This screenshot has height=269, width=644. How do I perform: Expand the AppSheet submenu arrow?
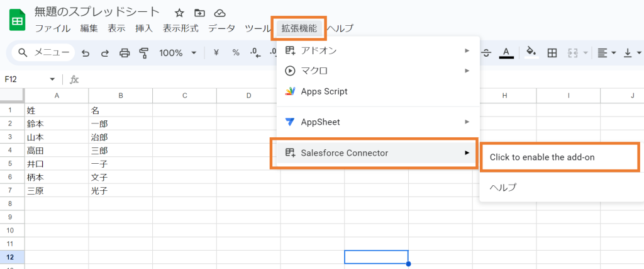click(467, 122)
